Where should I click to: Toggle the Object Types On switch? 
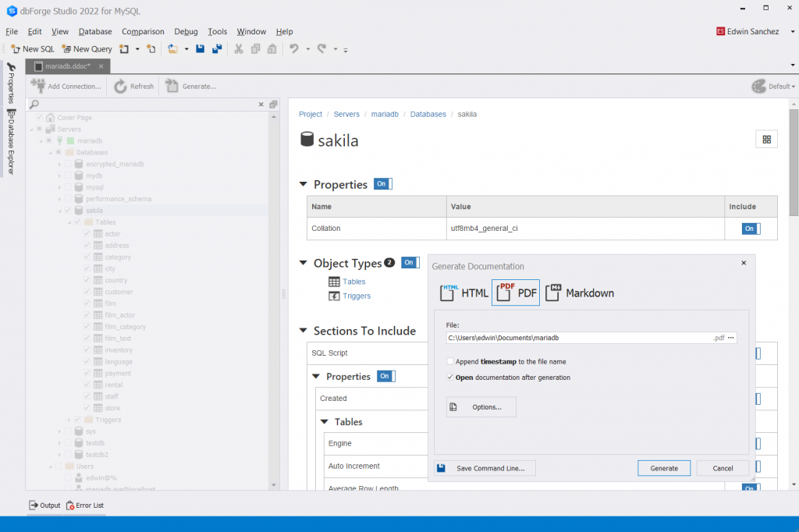(x=410, y=262)
